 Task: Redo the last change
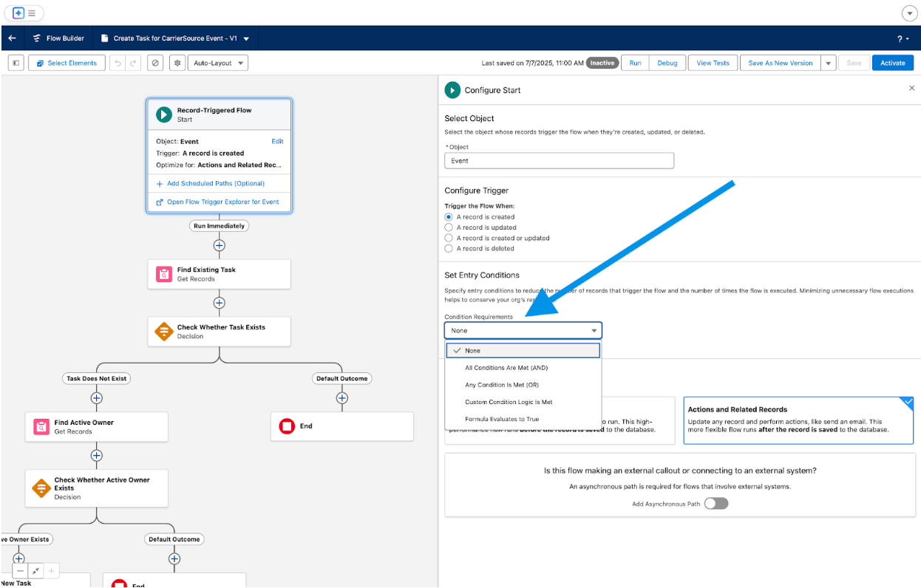[x=133, y=63]
